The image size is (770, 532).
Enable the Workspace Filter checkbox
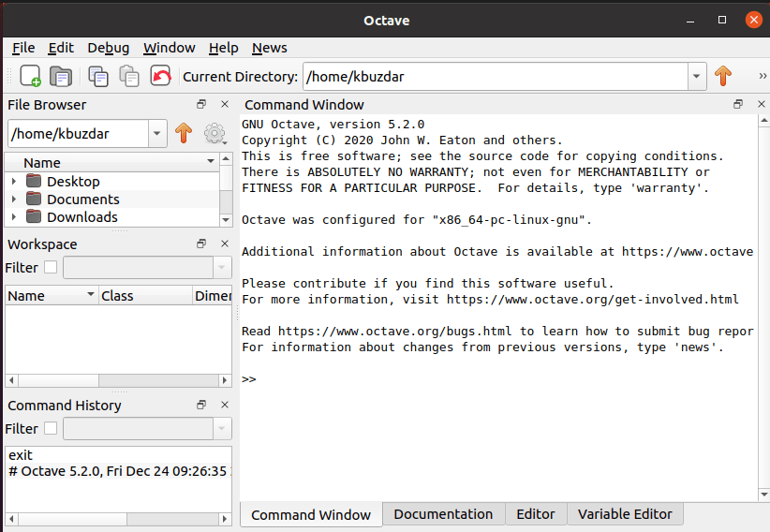pos(51,267)
